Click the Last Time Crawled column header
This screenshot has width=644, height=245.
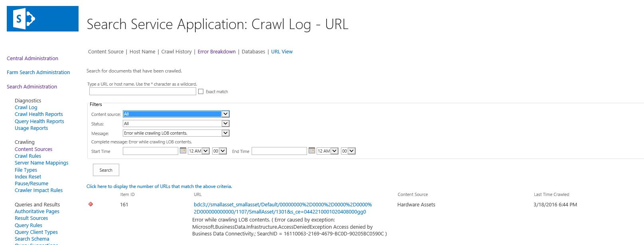point(551,194)
